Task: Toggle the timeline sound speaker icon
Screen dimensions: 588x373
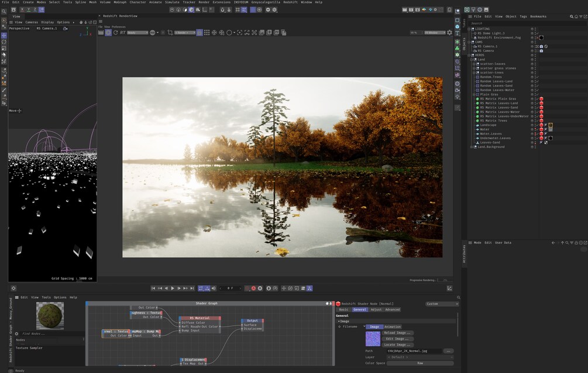Action: tap(214, 288)
